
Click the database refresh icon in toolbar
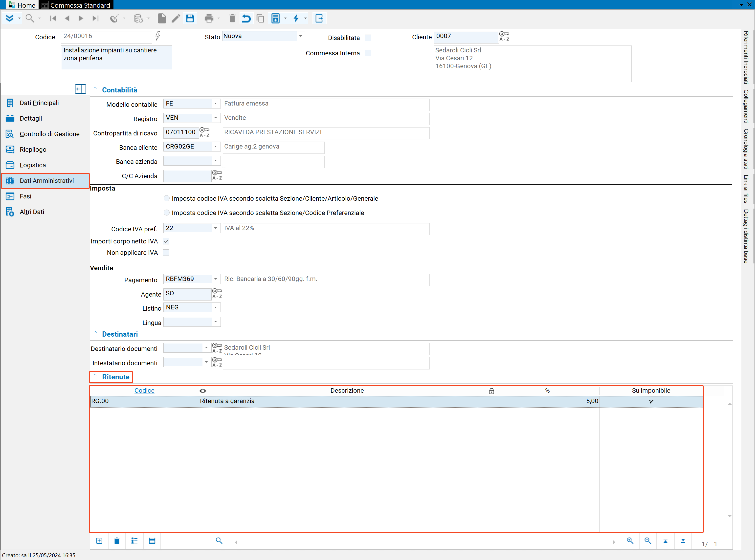click(138, 18)
